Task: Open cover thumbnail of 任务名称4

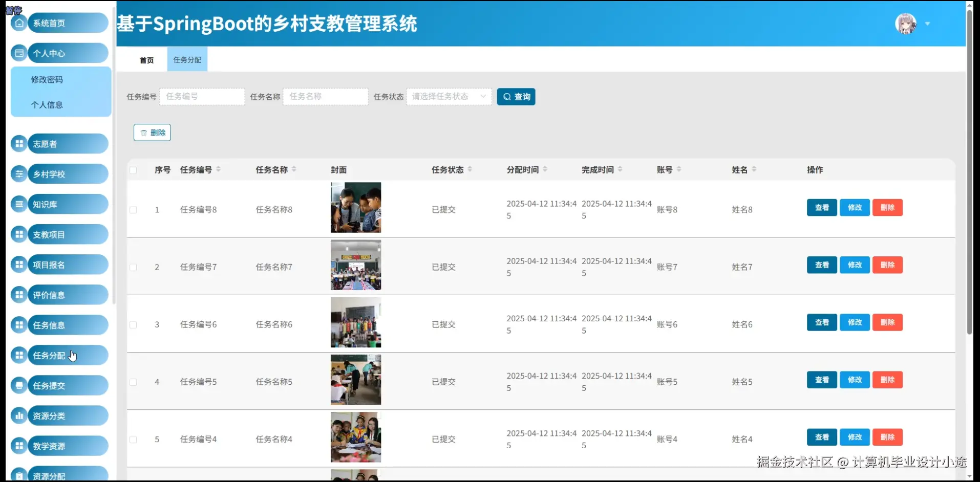Action: coord(356,437)
